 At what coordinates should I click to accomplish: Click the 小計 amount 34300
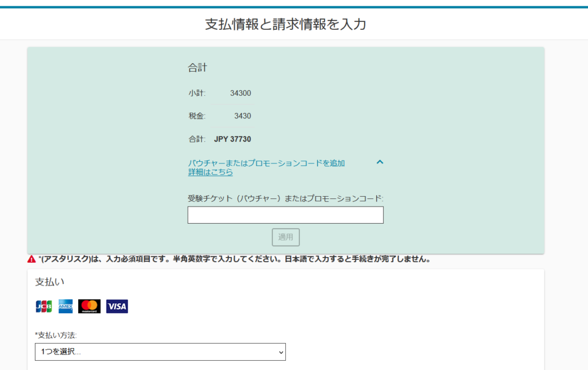click(x=240, y=93)
